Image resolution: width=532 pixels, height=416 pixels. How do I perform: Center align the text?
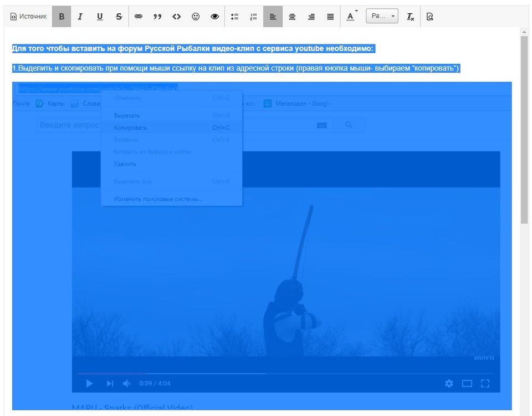(292, 17)
